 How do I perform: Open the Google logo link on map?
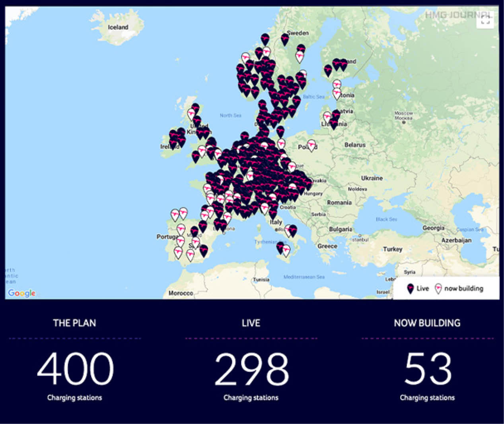tap(21, 293)
